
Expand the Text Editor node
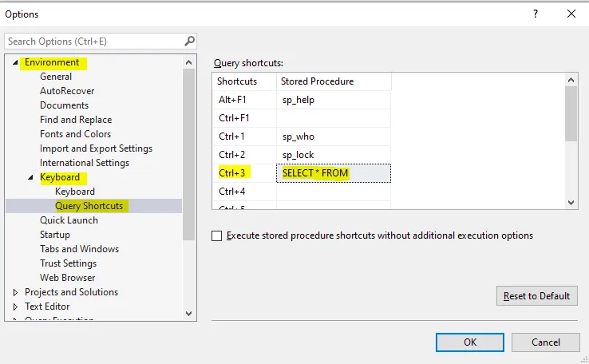click(15, 307)
